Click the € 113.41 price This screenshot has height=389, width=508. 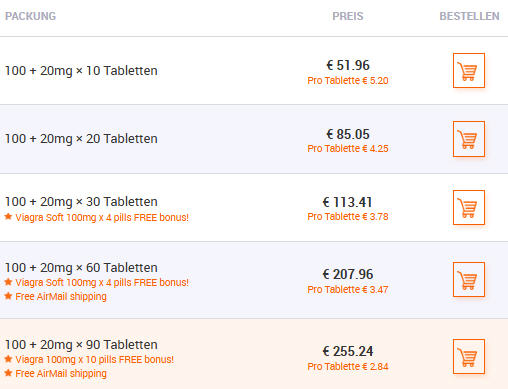click(x=347, y=202)
